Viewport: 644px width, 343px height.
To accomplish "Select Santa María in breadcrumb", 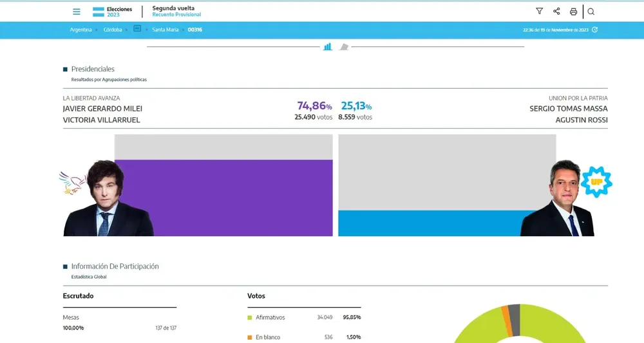I will click(x=165, y=30).
